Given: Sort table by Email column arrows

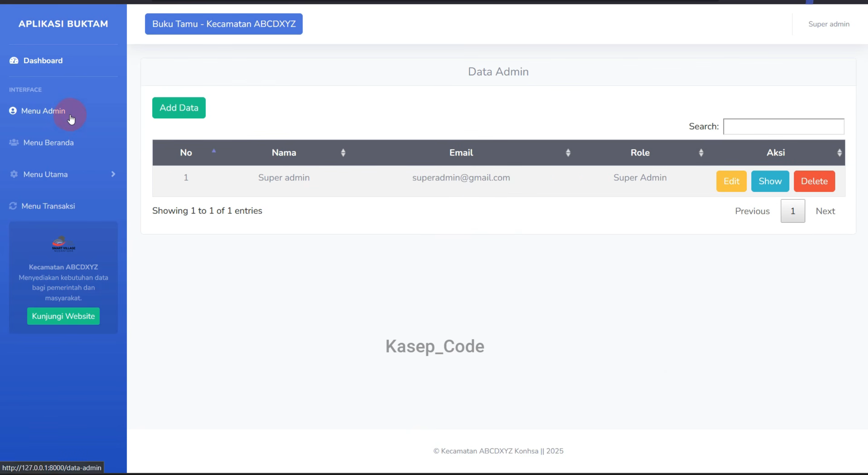Looking at the screenshot, I should pos(568,153).
